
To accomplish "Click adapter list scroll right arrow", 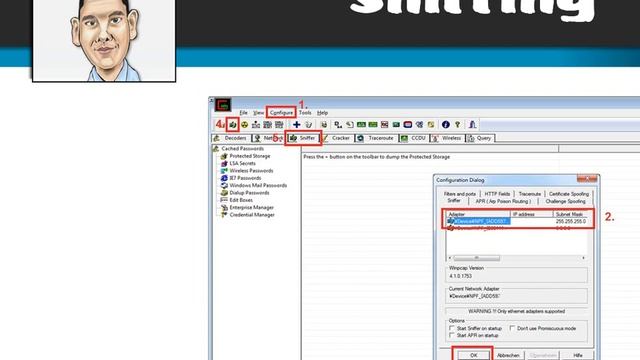I will pyautogui.click(x=584, y=258).
